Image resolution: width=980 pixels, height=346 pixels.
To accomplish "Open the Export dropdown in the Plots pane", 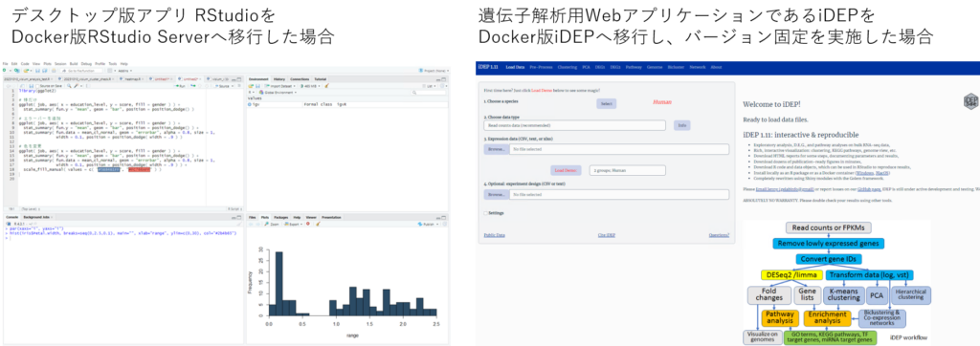I will pyautogui.click(x=293, y=225).
